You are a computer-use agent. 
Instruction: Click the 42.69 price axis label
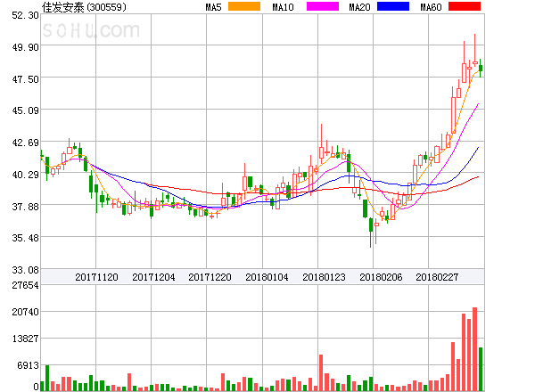(25, 143)
